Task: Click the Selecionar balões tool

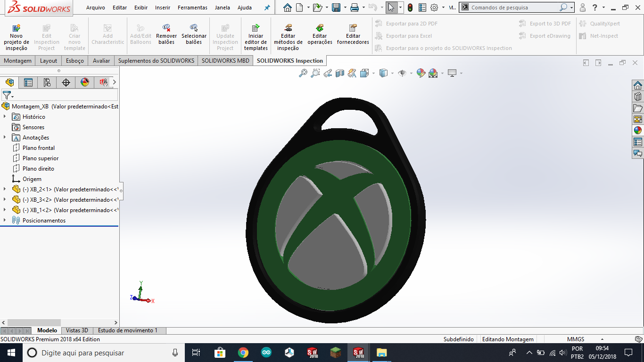Action: [x=194, y=34]
